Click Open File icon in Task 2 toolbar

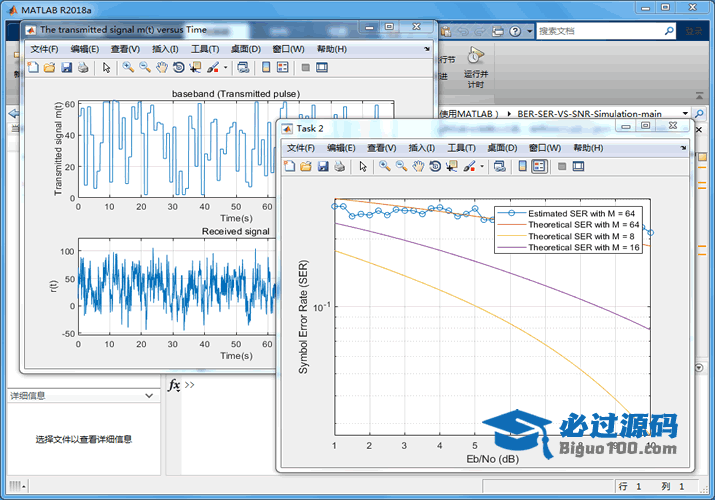pos(306,166)
